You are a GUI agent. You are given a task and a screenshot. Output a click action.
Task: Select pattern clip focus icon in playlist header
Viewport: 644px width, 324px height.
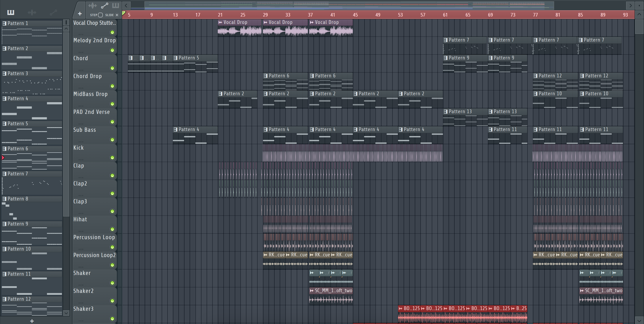[x=116, y=5]
